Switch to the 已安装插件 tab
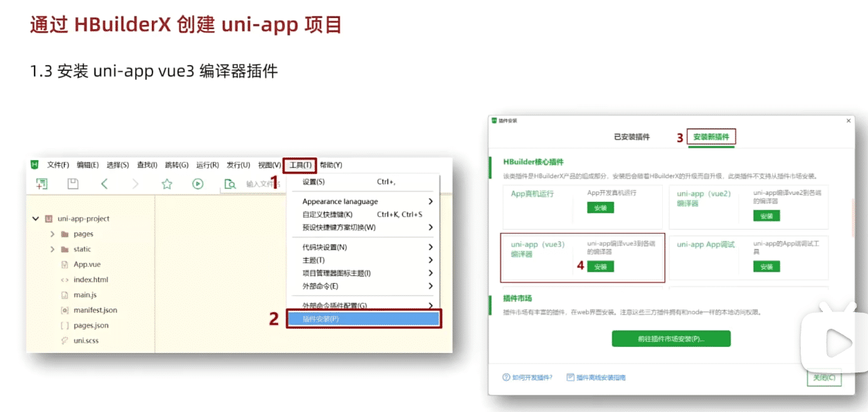This screenshot has height=412, width=868. [632, 137]
